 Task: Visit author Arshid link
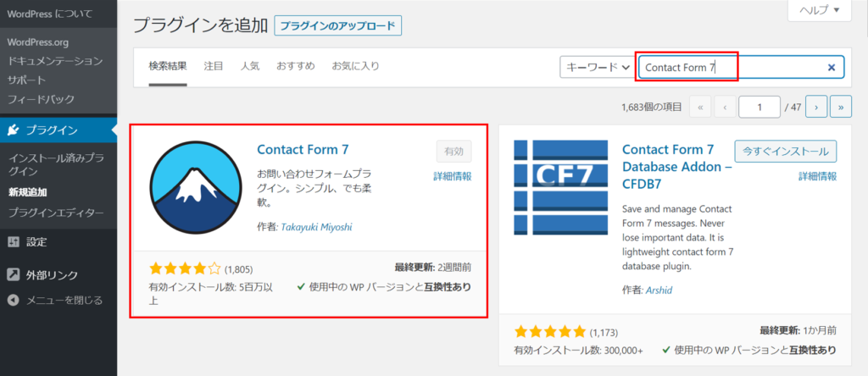point(660,289)
